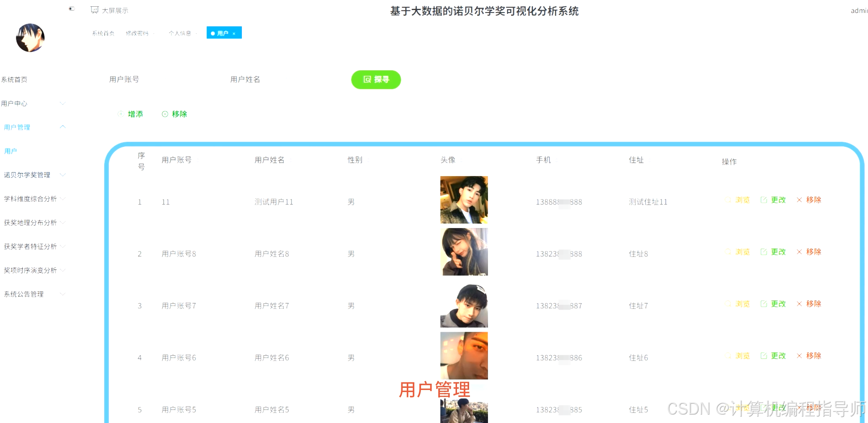Click 浏览 view for 用户姓名6 row

tap(737, 356)
